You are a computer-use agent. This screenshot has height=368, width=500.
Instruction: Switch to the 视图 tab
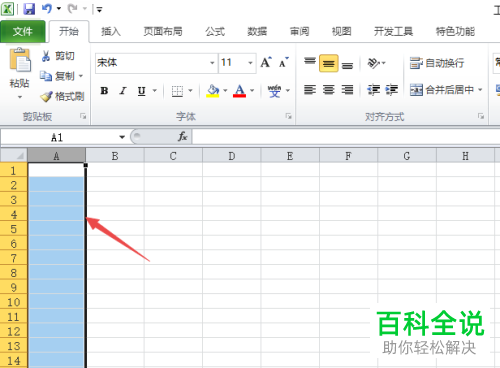click(x=341, y=31)
